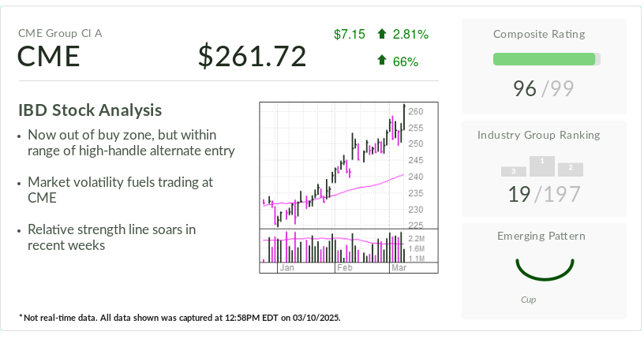Click the buy zone analysis bullet
The image size is (644, 339).
tap(131, 143)
